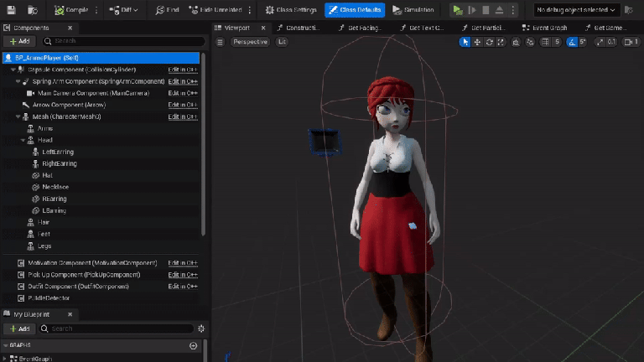The height and width of the screenshot is (362, 644).
Task: Open the Get Facing function tab
Action: coord(361,28)
